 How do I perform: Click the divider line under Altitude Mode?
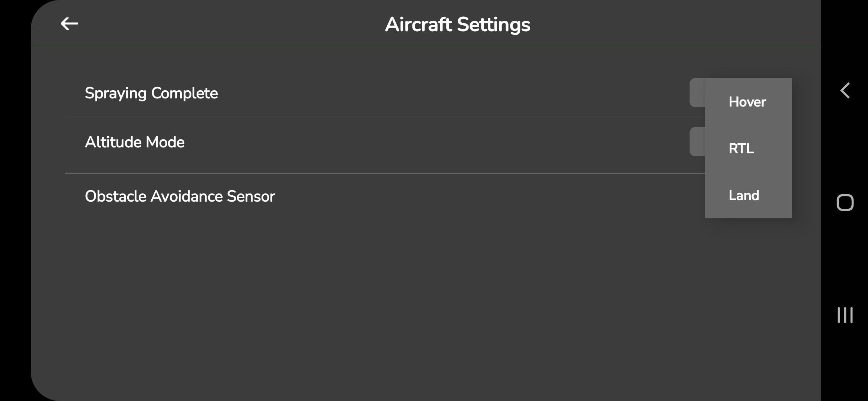pos(371,173)
